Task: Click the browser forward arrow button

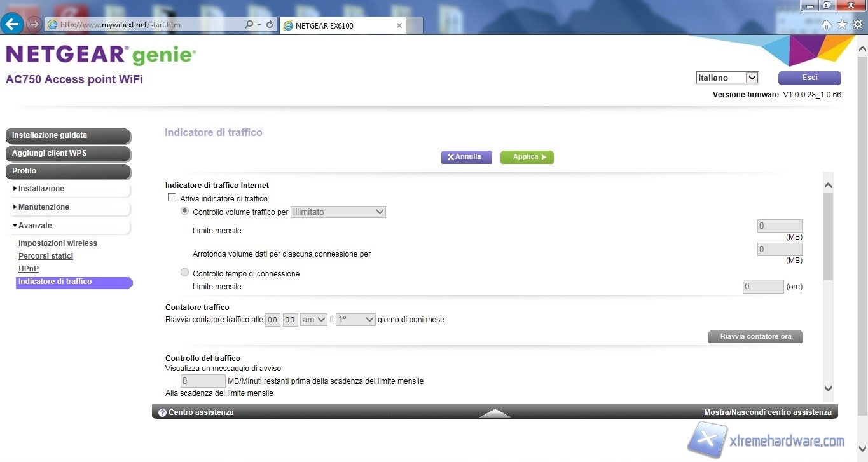Action: click(34, 25)
